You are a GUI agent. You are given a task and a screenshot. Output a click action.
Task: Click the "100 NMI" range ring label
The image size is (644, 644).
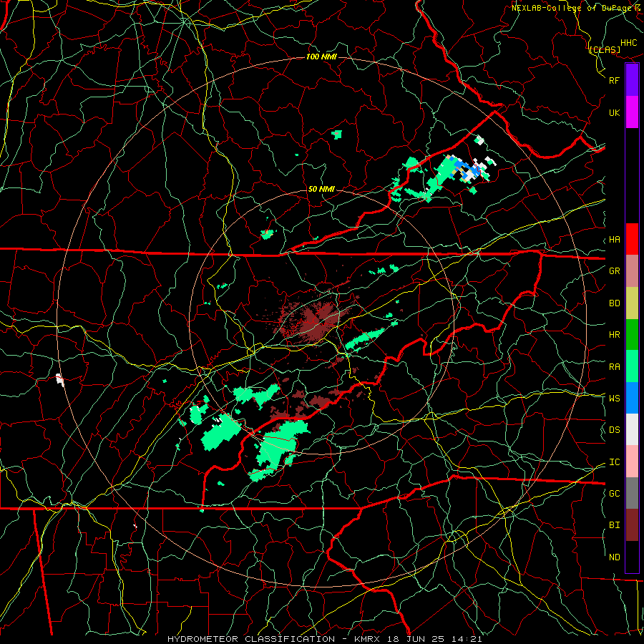(x=321, y=57)
